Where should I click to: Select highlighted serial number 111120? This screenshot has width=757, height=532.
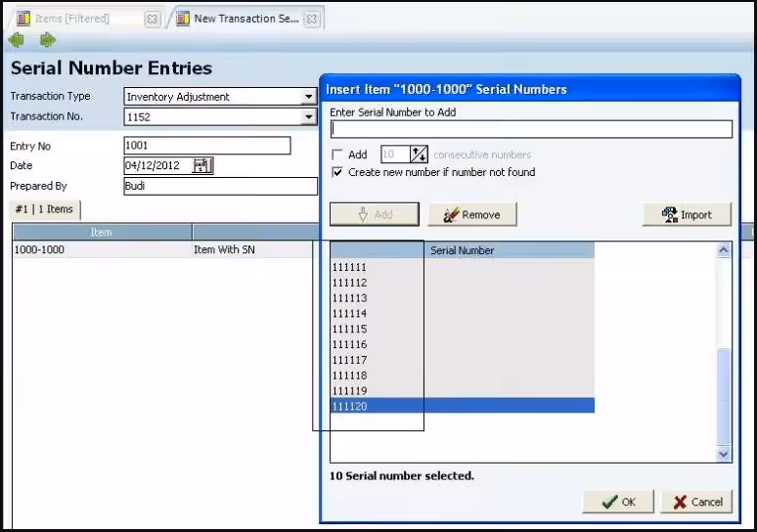(x=462, y=406)
